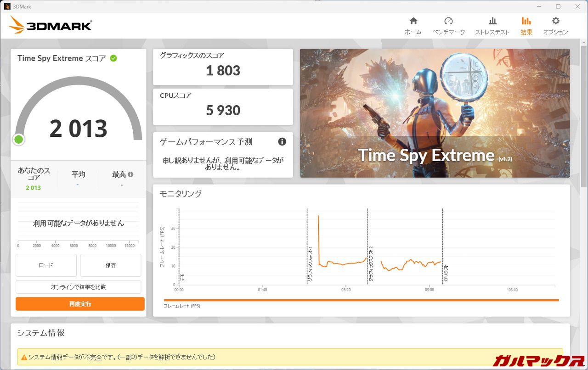
Task: Click オンラインで結果を比較 button
Action: [79, 287]
